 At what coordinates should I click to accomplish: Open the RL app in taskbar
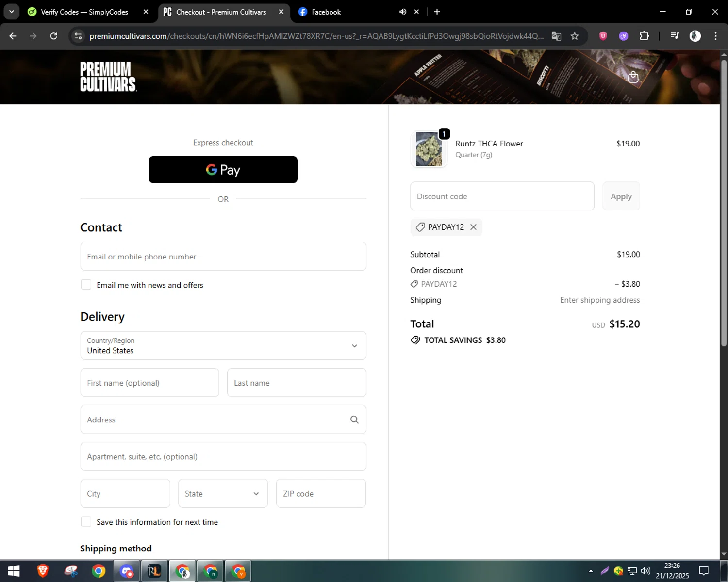pos(154,571)
